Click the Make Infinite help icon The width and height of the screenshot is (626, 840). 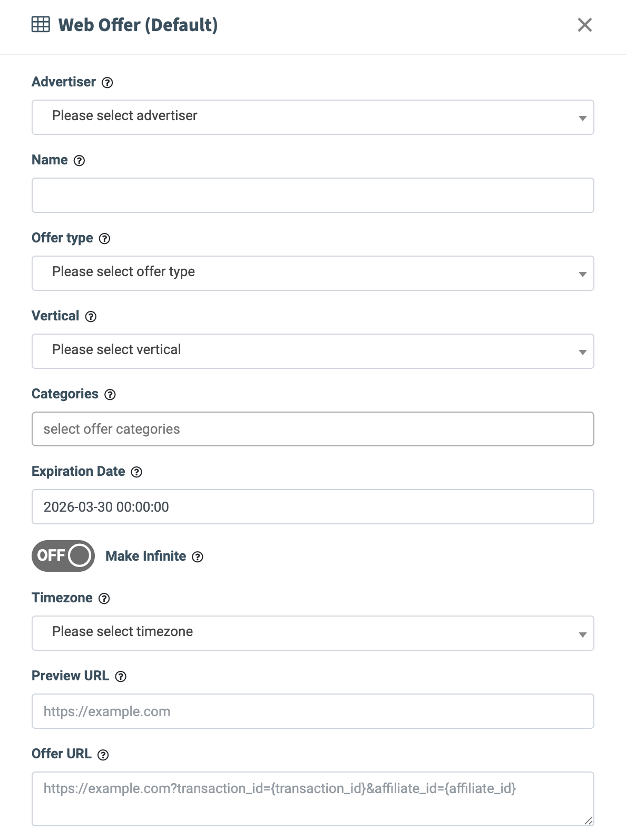point(198,557)
